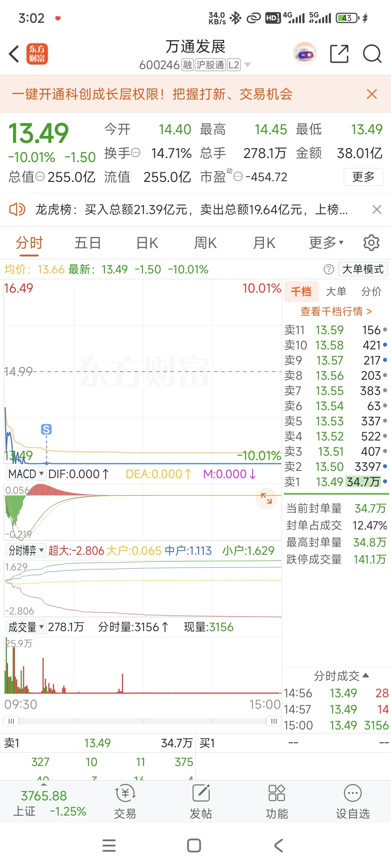Switch to 日K chart tab
This screenshot has height=868, width=391.
point(147,243)
